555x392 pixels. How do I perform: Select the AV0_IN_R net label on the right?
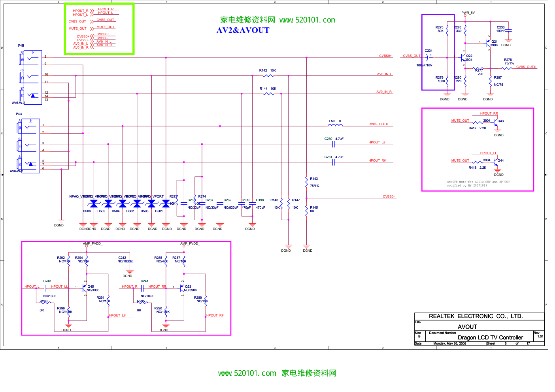click(x=384, y=92)
